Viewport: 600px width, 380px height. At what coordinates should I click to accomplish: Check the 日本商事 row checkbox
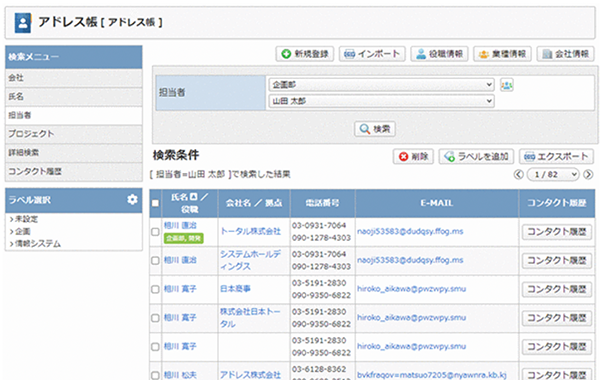click(155, 289)
